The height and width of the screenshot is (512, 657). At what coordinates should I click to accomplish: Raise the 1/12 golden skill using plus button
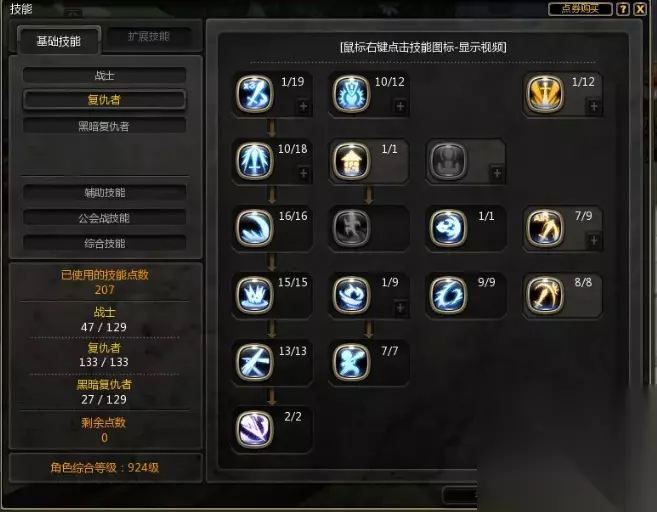pyautogui.click(x=594, y=106)
